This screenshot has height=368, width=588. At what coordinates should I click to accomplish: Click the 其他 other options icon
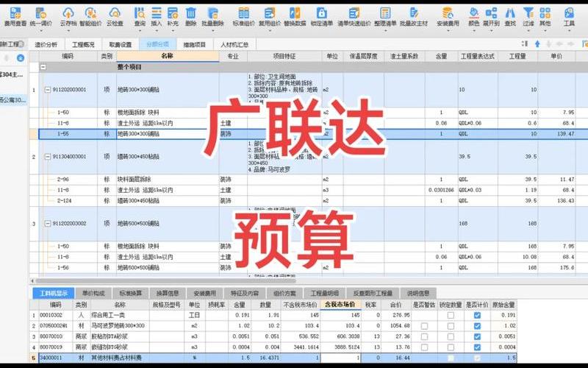[x=545, y=13]
